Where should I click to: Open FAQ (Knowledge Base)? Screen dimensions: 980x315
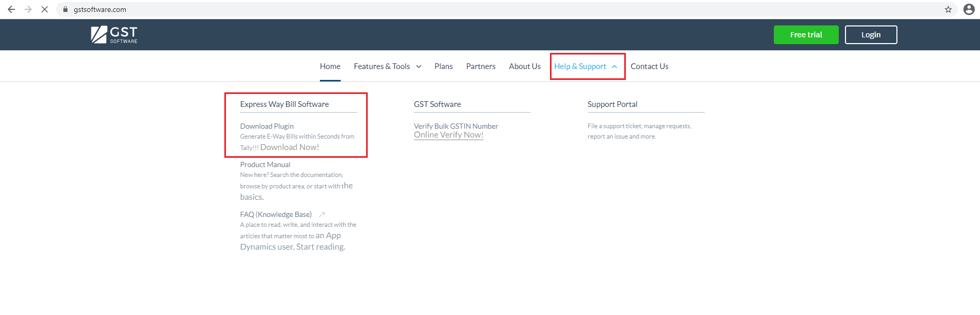[276, 214]
